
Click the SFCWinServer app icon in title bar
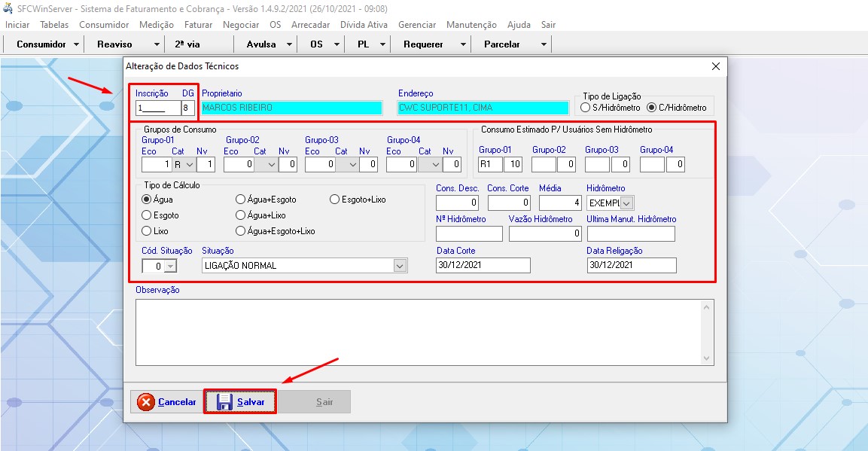(x=8, y=8)
